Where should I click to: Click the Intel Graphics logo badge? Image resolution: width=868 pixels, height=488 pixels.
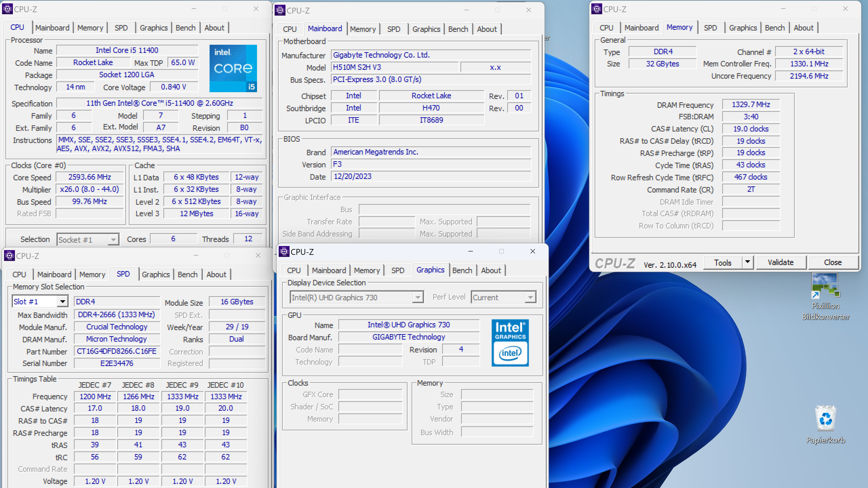click(510, 343)
